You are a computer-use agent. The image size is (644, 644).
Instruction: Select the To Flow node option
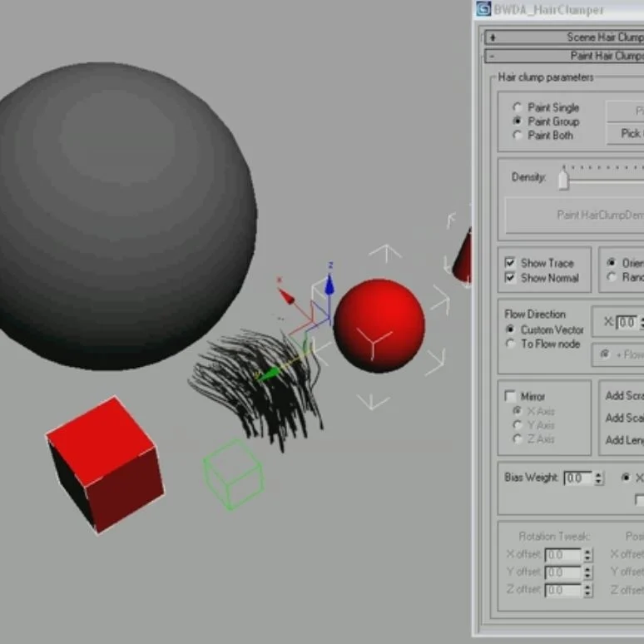point(510,344)
